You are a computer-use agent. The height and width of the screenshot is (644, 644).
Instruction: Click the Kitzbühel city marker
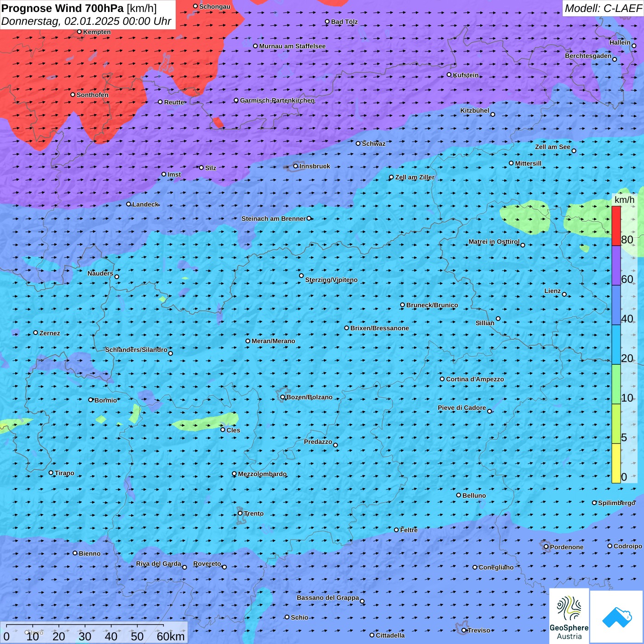coord(493,115)
